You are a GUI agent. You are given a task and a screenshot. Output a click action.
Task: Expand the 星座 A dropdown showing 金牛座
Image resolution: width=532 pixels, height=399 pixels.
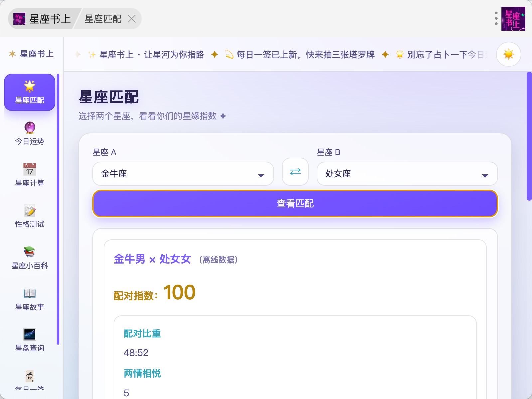(x=183, y=174)
